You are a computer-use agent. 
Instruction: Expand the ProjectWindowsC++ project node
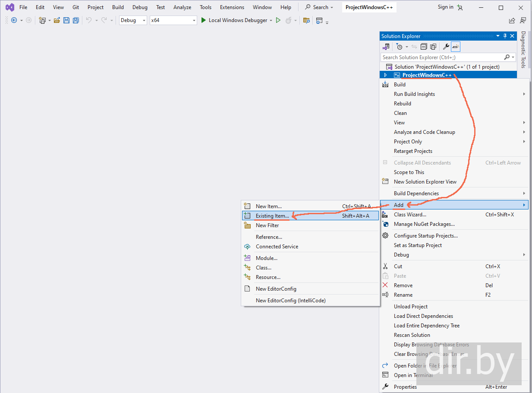point(385,75)
